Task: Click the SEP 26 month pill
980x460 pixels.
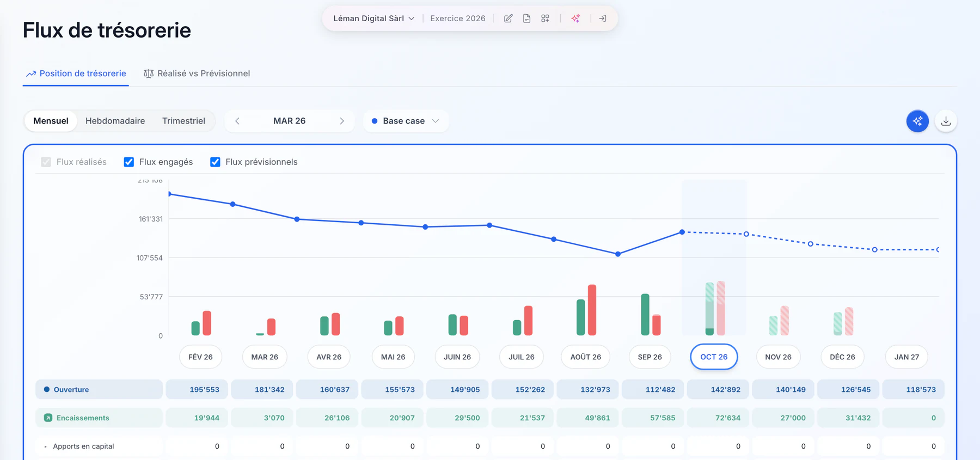Action: click(x=650, y=357)
